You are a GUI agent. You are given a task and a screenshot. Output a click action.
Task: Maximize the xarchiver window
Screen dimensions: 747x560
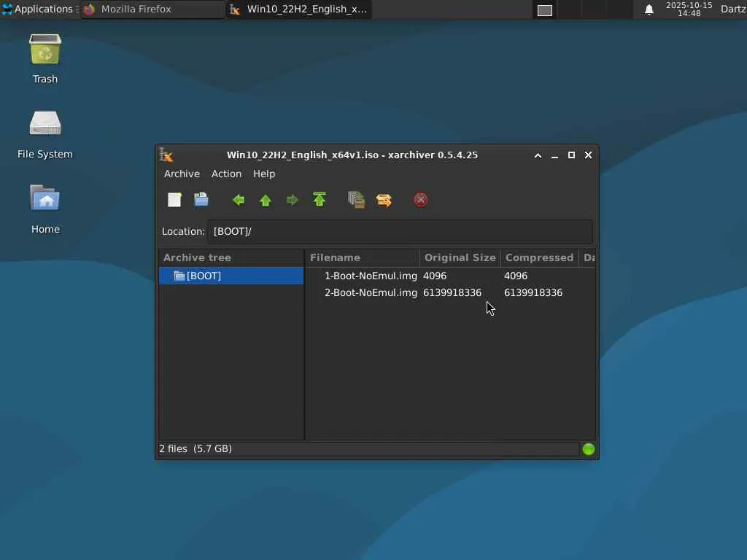(x=571, y=155)
